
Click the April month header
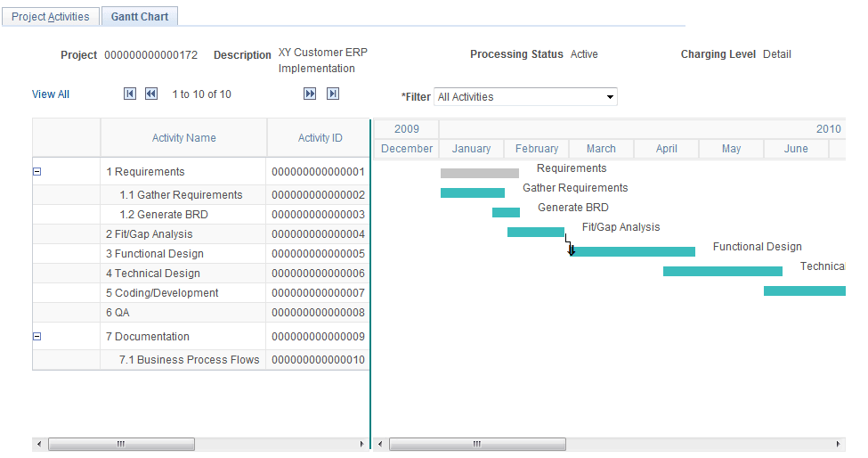click(666, 149)
